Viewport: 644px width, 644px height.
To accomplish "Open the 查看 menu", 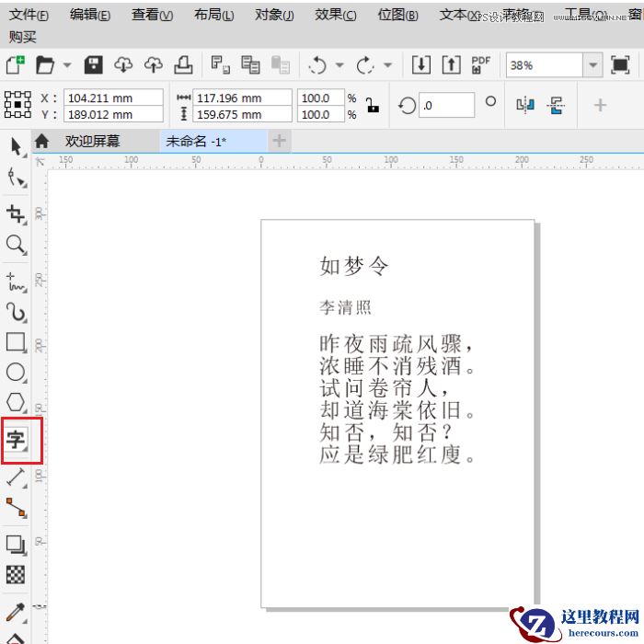I will pos(153,16).
